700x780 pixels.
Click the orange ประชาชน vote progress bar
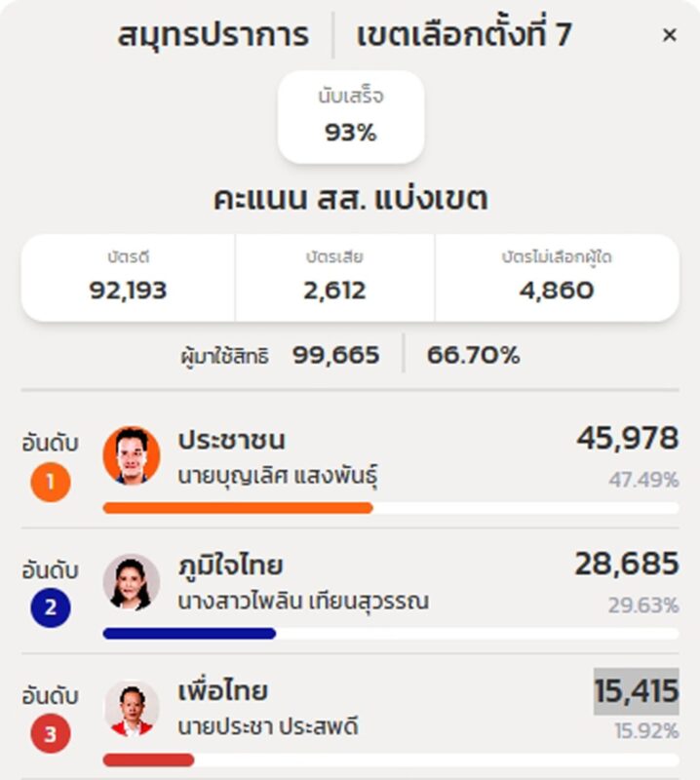(x=237, y=508)
